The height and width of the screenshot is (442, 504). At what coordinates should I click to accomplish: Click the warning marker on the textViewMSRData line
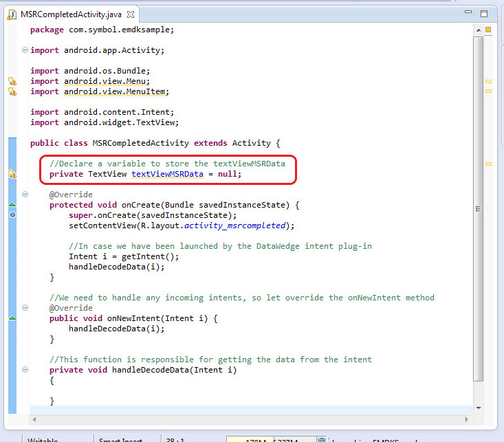click(12, 175)
